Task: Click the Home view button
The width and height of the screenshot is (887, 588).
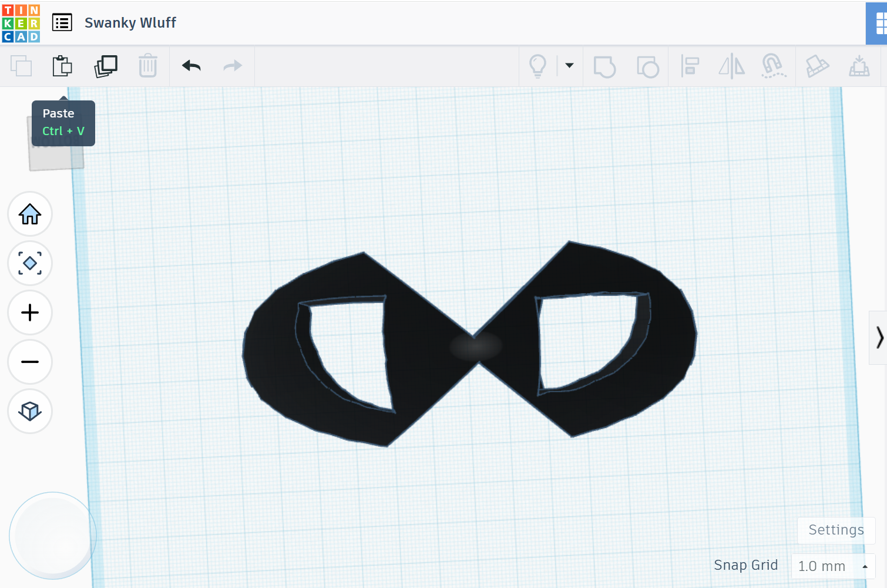Action: (30, 214)
